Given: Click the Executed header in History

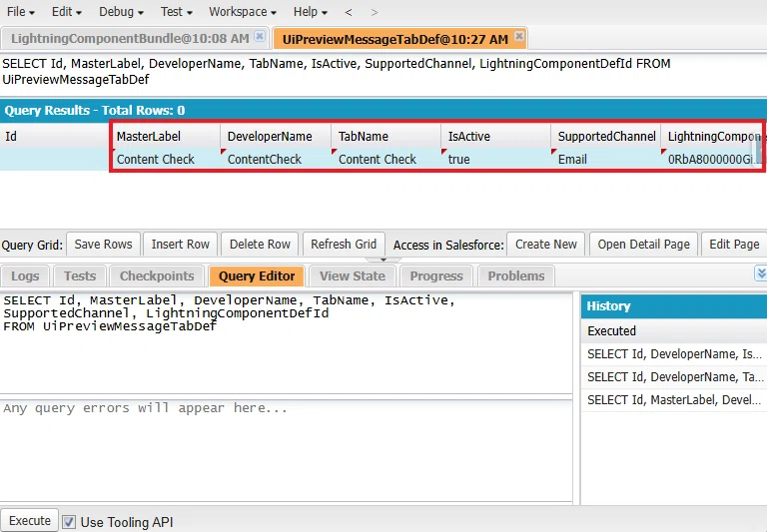Looking at the screenshot, I should point(674,331).
